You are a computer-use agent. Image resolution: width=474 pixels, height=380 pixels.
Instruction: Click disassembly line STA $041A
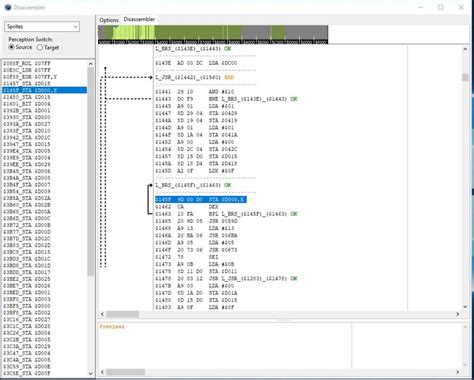pyautogui.click(x=196, y=135)
